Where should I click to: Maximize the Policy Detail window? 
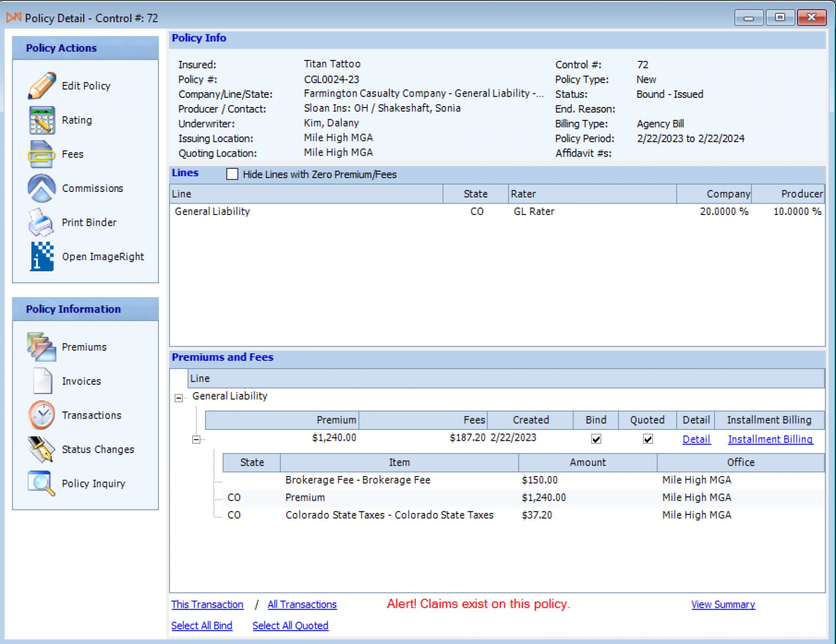coord(780,18)
